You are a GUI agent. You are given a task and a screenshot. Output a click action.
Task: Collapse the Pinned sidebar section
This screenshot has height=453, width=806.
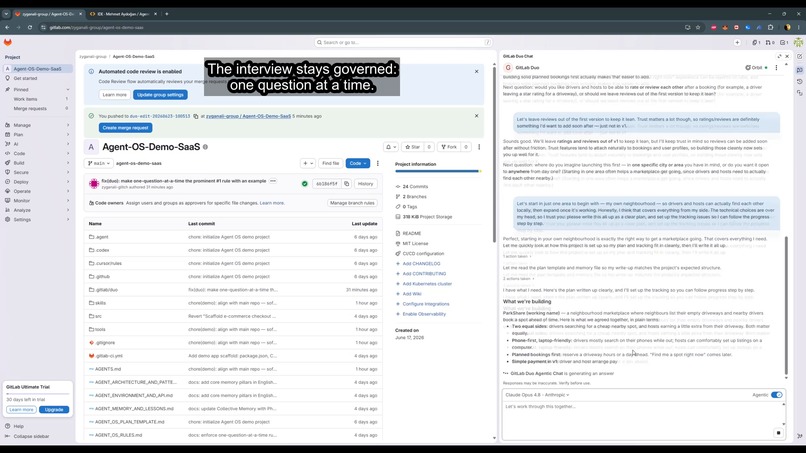pos(37,89)
